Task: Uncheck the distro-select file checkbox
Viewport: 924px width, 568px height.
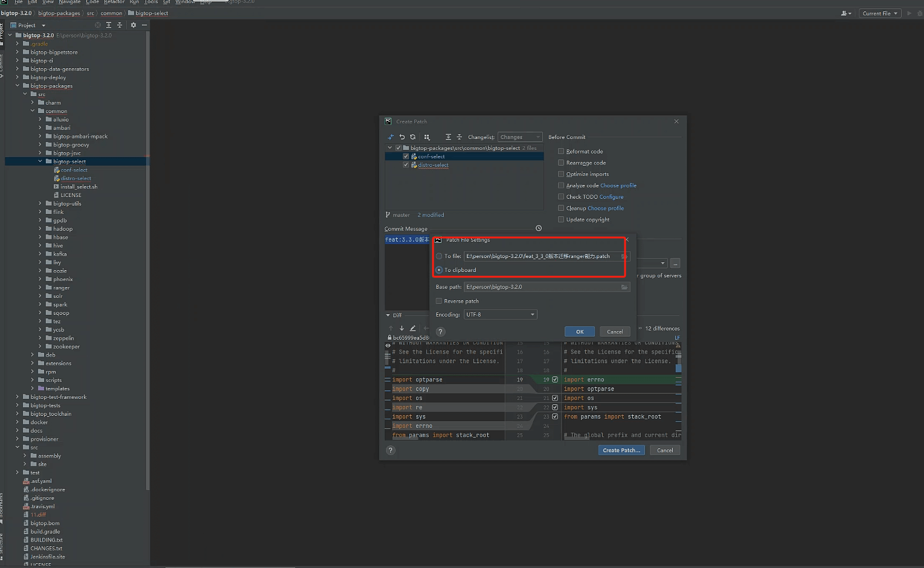Action: click(x=406, y=165)
